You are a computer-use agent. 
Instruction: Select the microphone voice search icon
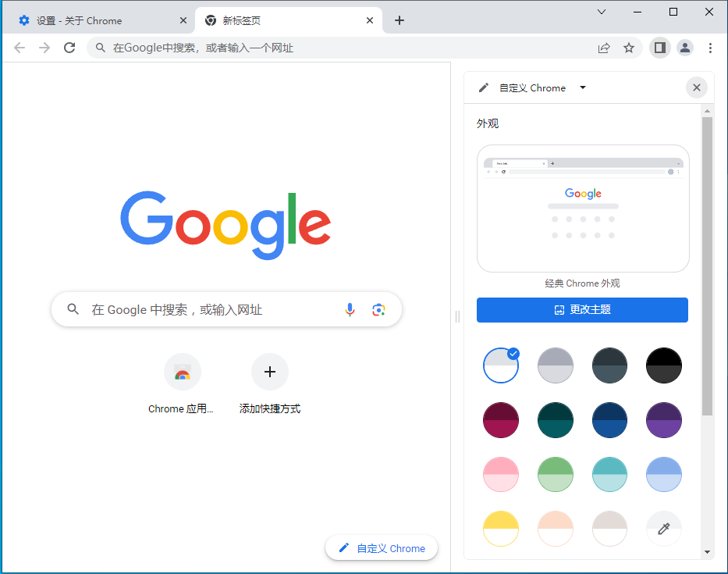(350, 309)
